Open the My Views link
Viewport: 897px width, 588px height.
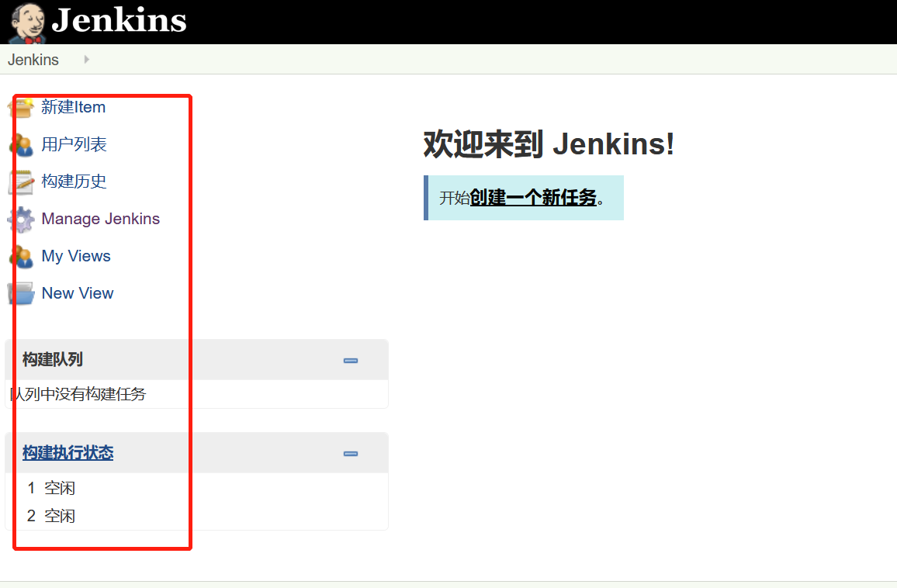click(x=76, y=256)
